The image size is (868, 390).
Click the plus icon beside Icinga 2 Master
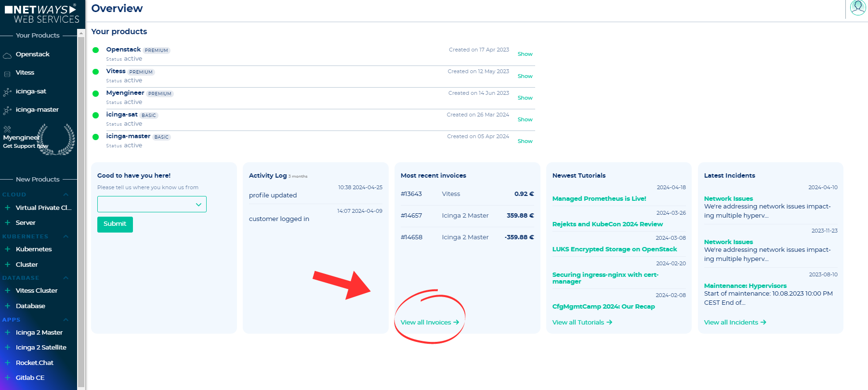click(8, 332)
